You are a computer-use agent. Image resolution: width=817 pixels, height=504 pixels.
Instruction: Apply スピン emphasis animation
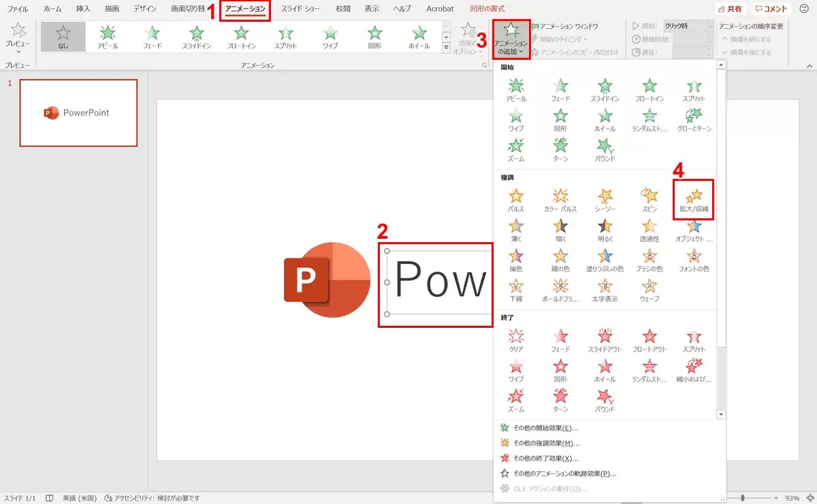(x=650, y=200)
